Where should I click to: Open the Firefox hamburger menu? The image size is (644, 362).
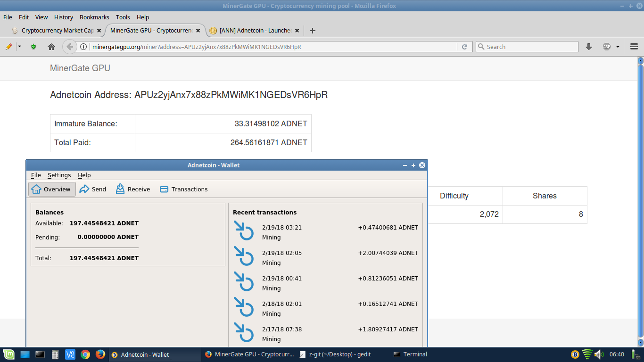click(x=634, y=47)
